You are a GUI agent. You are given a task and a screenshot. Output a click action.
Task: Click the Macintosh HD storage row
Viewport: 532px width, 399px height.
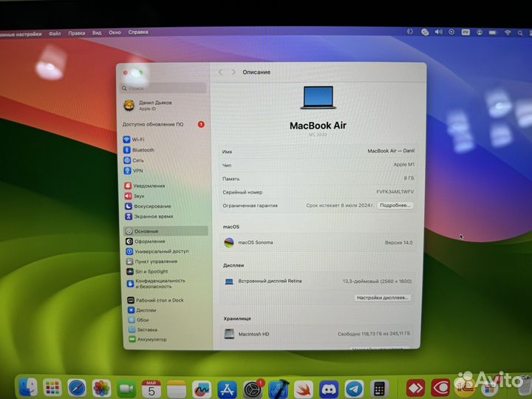[317, 334]
